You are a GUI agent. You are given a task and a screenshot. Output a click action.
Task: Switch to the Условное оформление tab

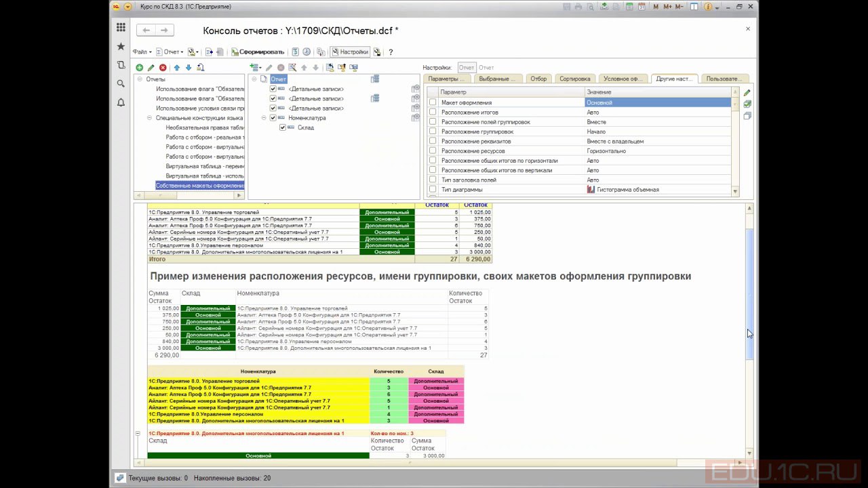point(623,79)
